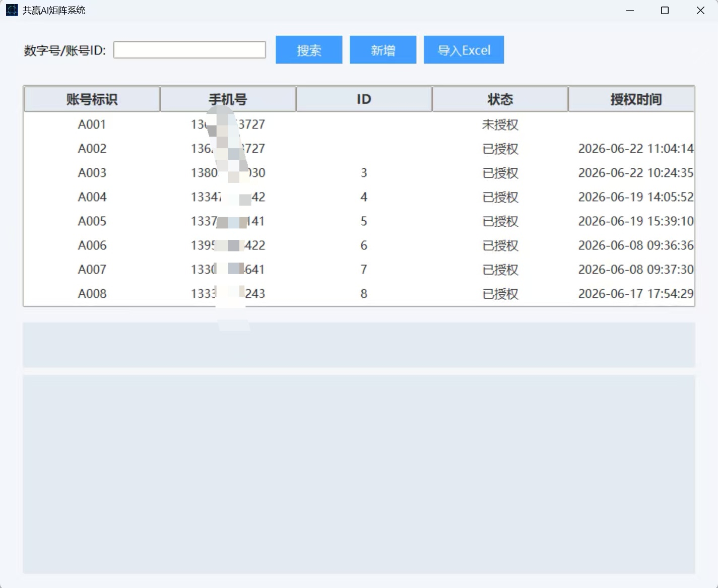
Task: Click the 导入Excel button
Action: (x=464, y=50)
